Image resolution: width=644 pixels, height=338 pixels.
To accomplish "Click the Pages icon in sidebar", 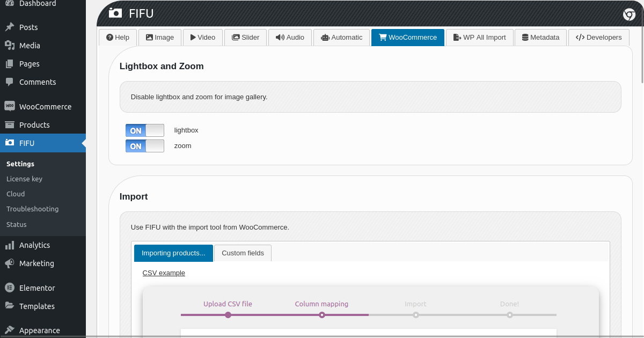I will tap(10, 64).
